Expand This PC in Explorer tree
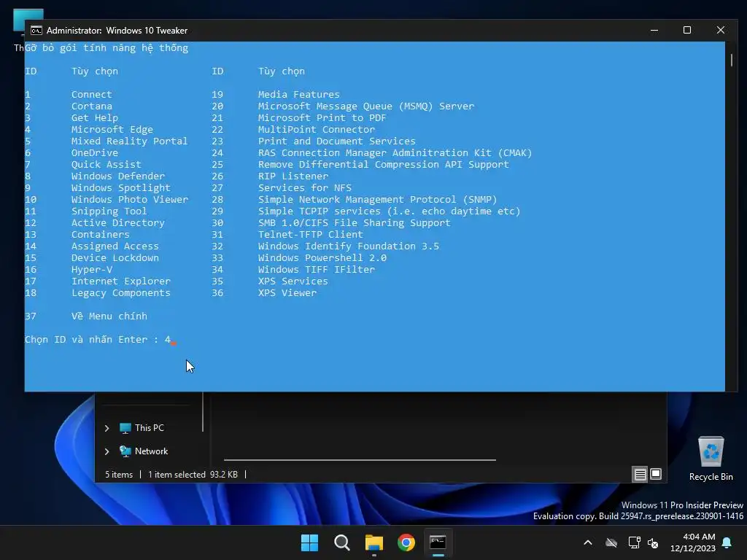This screenshot has width=747, height=560. (107, 428)
